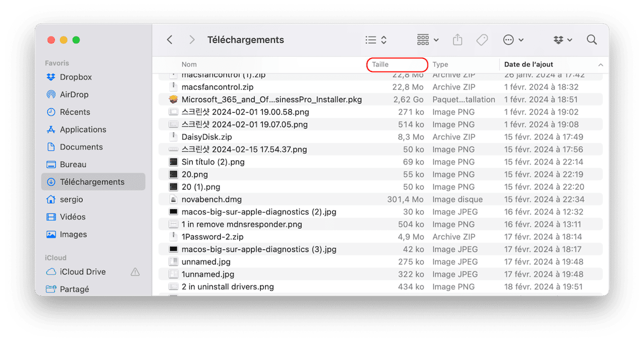
Task: Click the Share icon in toolbar
Action: [458, 40]
